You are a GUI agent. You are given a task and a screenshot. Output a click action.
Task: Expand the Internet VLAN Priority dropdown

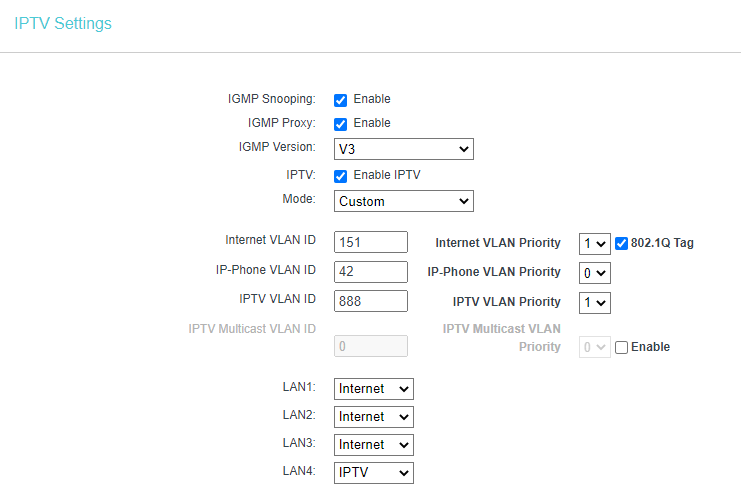[595, 243]
